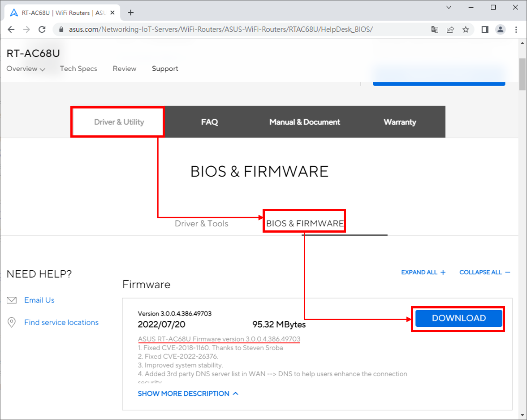
Task: Open the translate page icon
Action: coord(435,30)
